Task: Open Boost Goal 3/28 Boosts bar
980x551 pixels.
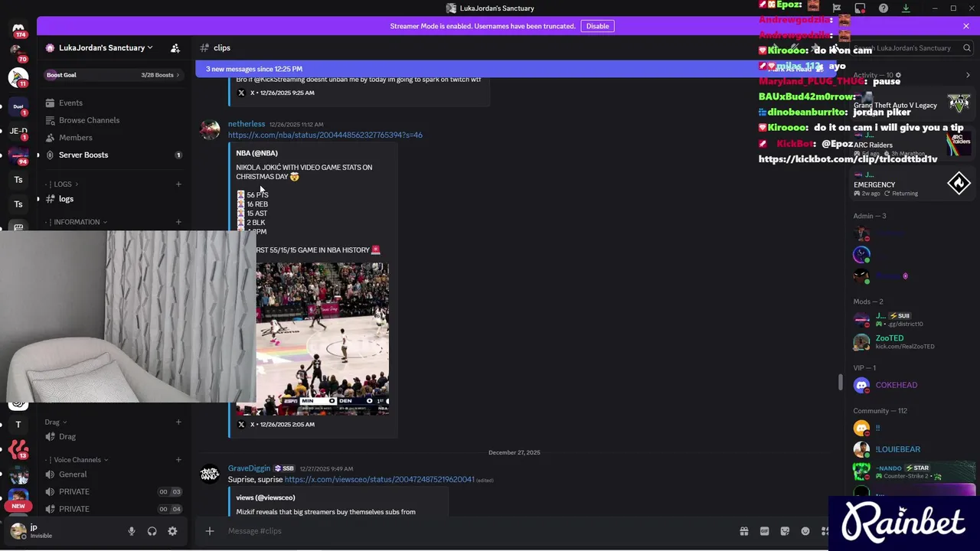Action: click(x=113, y=75)
